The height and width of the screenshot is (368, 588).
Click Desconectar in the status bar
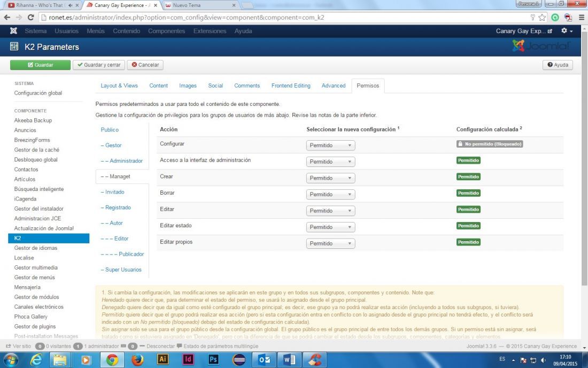157,346
